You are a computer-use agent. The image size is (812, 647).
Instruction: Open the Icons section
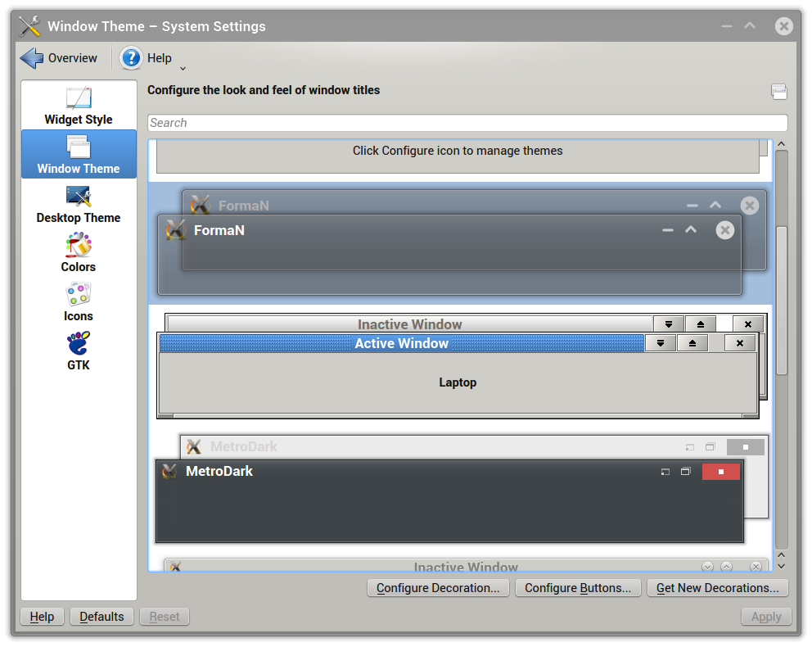pyautogui.click(x=79, y=302)
